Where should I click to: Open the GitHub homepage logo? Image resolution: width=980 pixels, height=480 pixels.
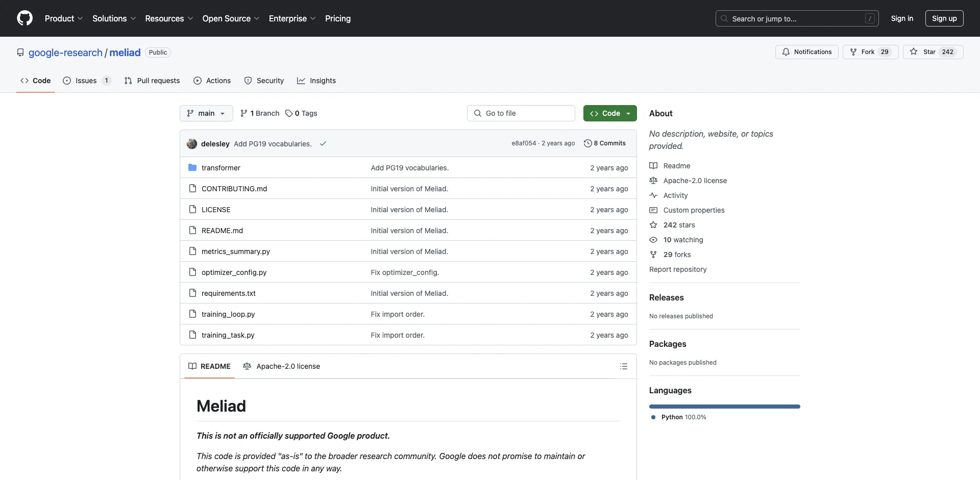tap(24, 18)
